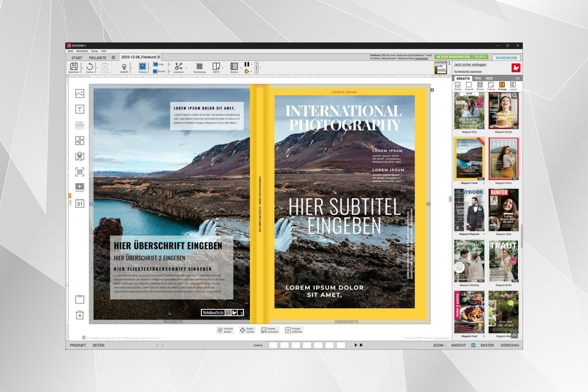This screenshot has width=588, height=392.
Task: Open the dropdown arrow next to Speichern
Action: click(81, 67)
